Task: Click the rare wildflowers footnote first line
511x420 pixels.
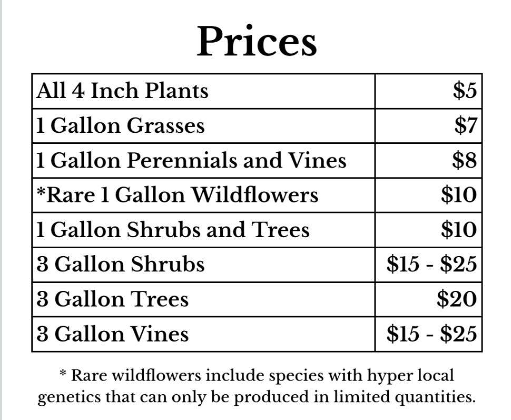Action: pos(257,376)
